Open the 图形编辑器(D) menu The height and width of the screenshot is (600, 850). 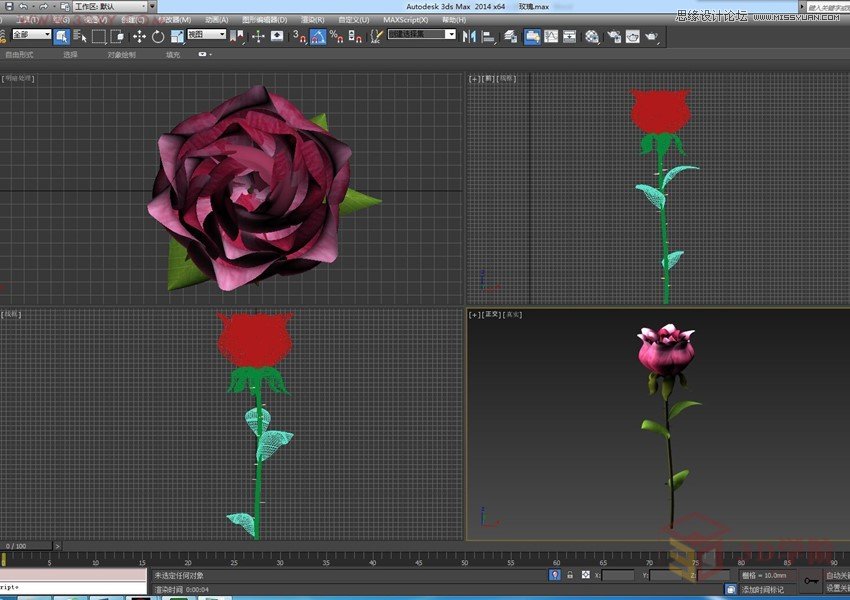[265, 20]
